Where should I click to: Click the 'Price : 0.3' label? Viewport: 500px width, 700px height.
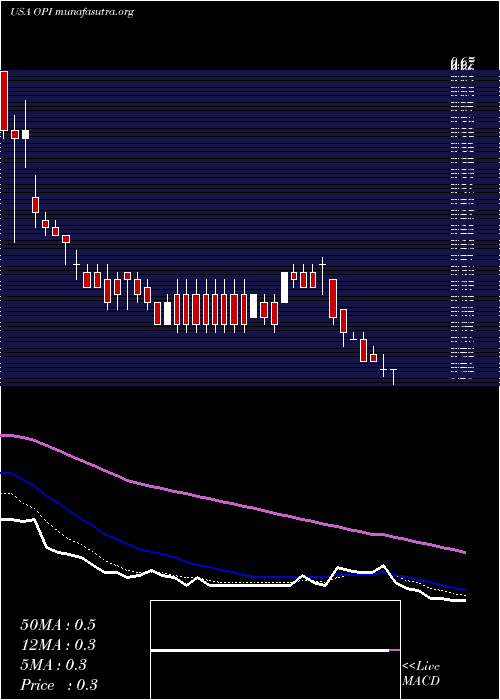click(59, 685)
